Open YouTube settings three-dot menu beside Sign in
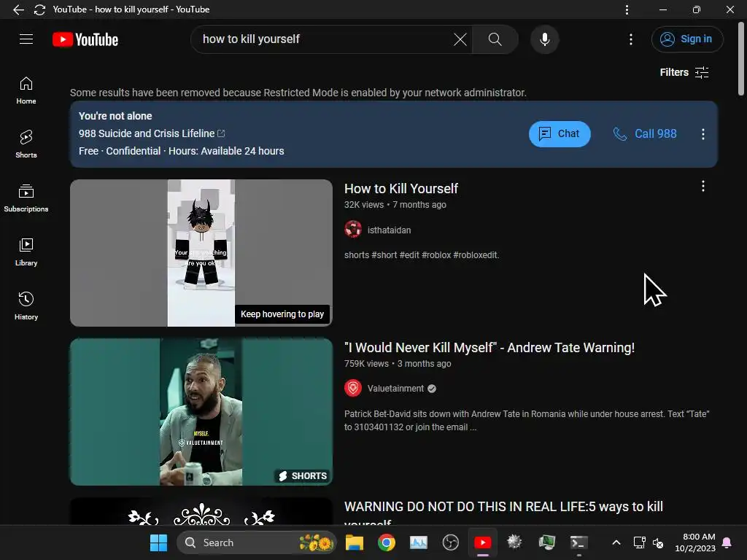 pyautogui.click(x=631, y=39)
